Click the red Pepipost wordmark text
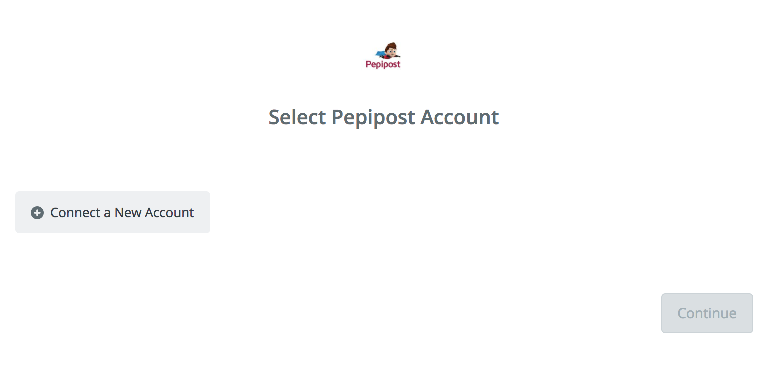This screenshot has height=368, width=767. 383,64
